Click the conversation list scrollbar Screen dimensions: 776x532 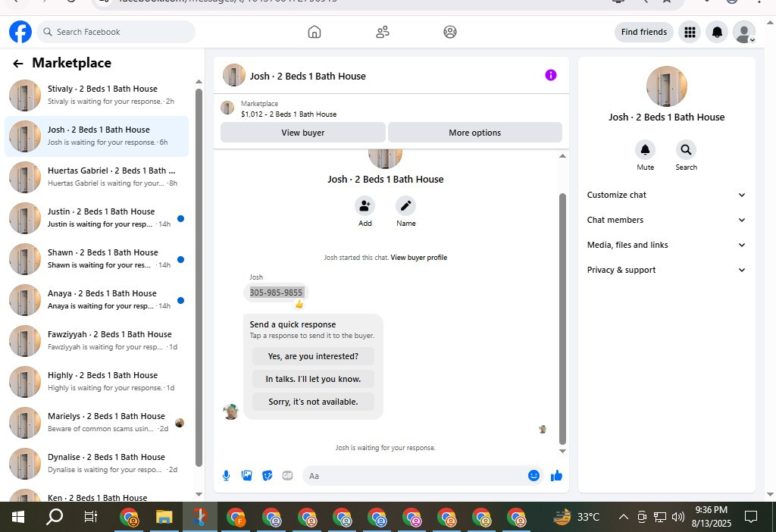[199, 277]
